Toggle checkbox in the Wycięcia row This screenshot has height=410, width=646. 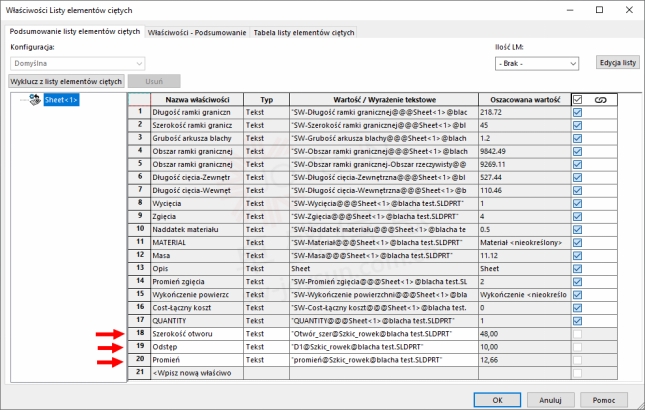pyautogui.click(x=577, y=204)
